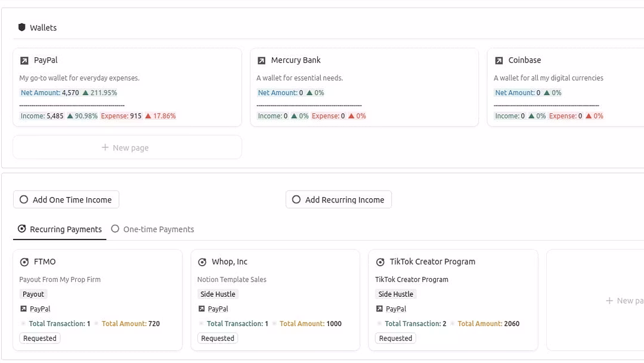Click the TikTok Creator Program card icon
Viewport: 644px width, 363px height.
pos(380,262)
